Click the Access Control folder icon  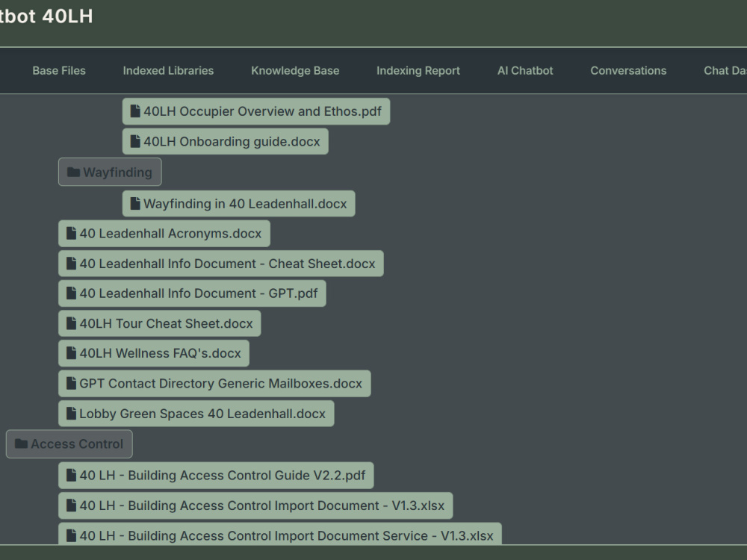[21, 444]
